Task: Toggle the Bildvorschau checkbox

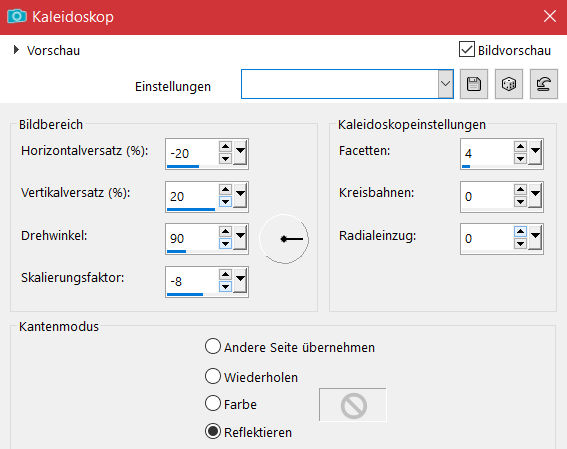Action: [467, 49]
